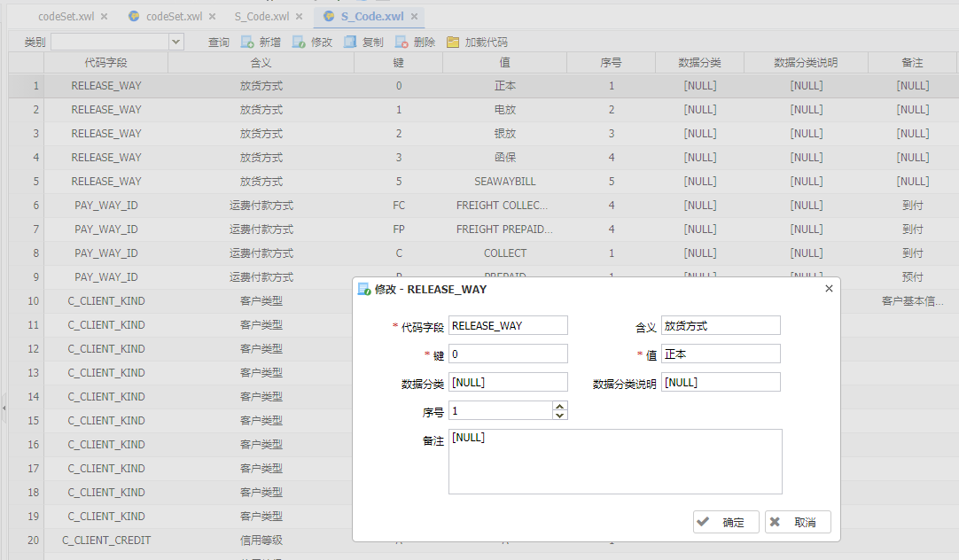Open the 类别 combo box dropdown arrow
Viewport: 959px width, 560px height.
click(x=176, y=42)
